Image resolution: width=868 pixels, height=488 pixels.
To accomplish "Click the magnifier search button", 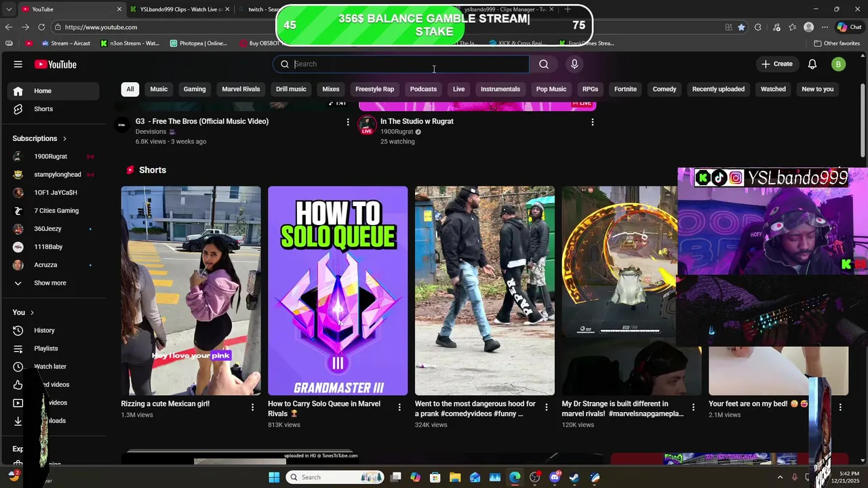I will (544, 64).
